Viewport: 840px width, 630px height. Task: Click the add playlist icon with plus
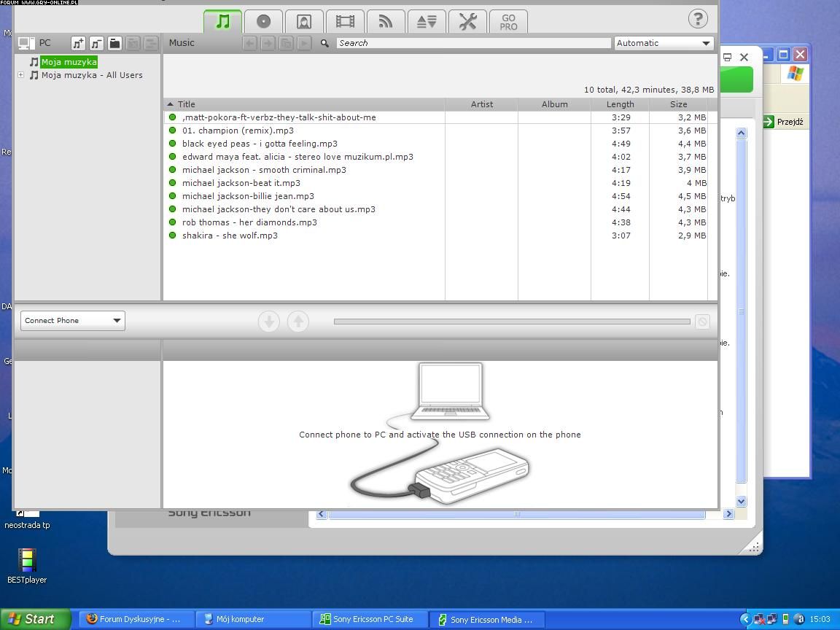(78, 44)
